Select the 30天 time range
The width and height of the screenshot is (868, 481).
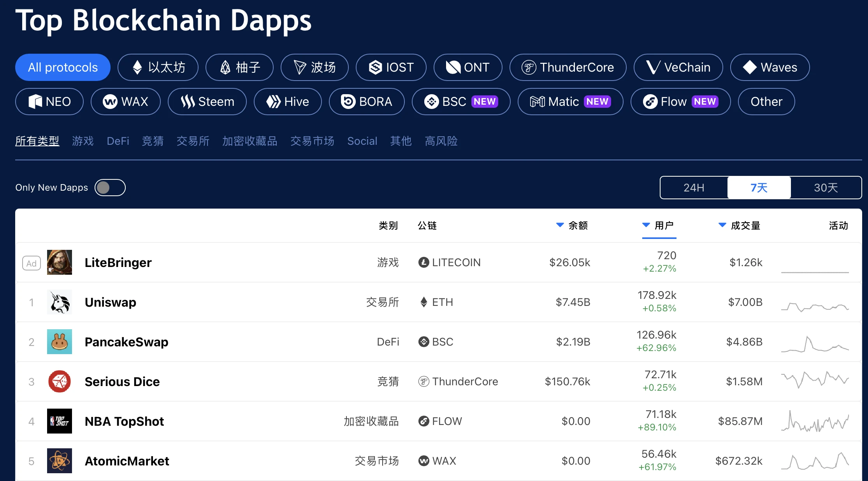pyautogui.click(x=826, y=188)
